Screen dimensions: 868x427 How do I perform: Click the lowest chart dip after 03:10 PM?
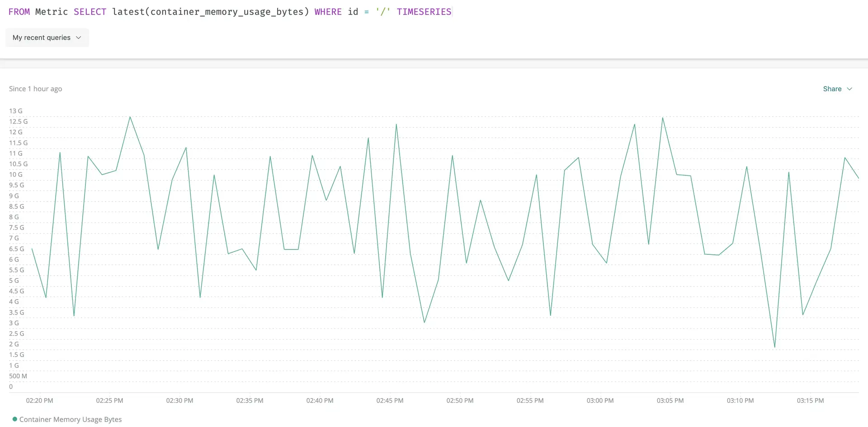pos(775,347)
